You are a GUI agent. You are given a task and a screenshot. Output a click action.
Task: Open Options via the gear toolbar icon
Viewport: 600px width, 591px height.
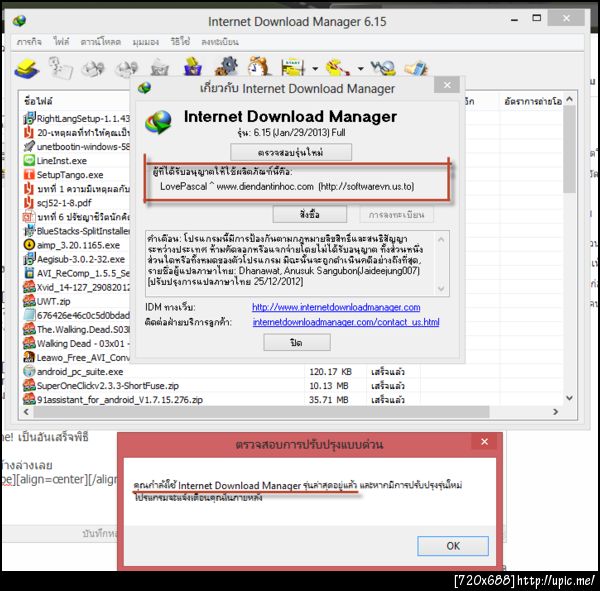(226, 67)
